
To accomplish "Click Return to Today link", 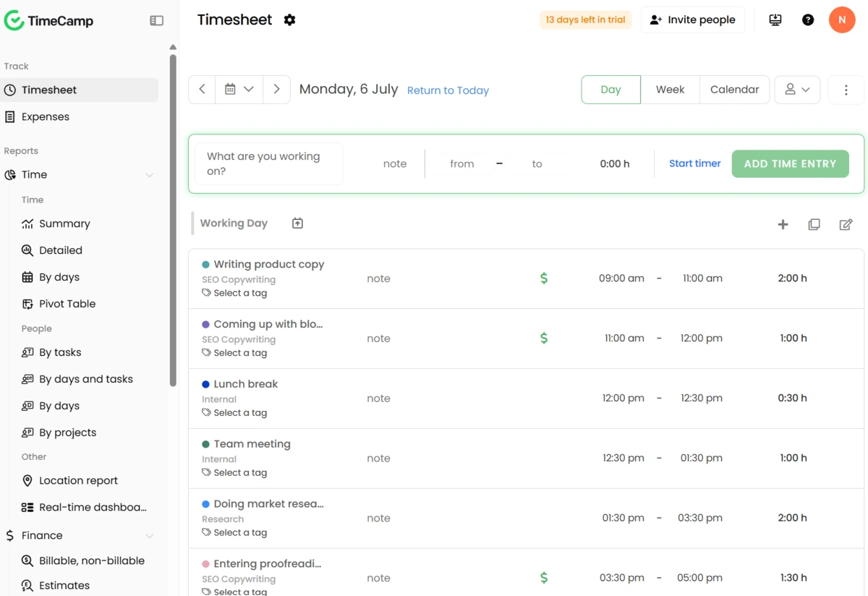I will point(448,90).
